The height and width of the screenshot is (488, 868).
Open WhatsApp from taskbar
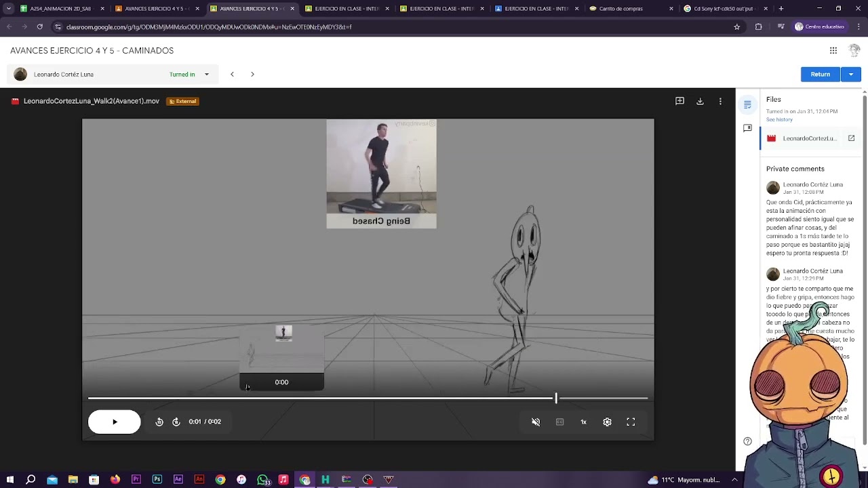tap(263, 479)
